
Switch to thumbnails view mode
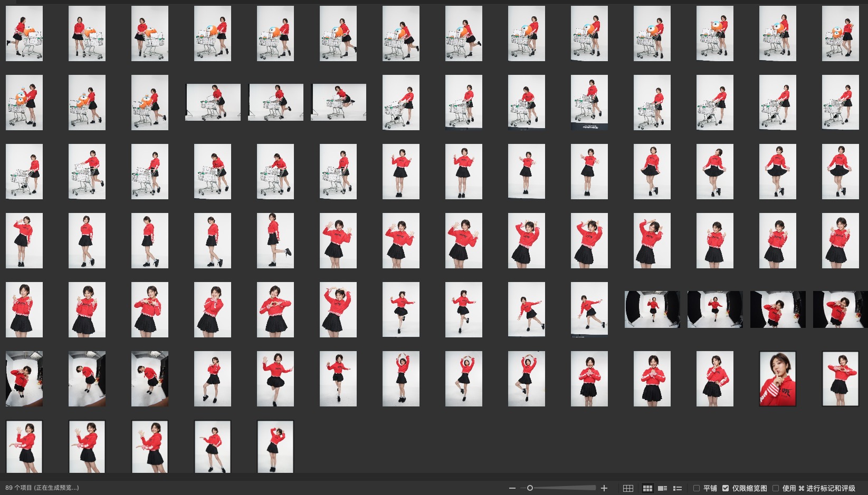(647, 488)
